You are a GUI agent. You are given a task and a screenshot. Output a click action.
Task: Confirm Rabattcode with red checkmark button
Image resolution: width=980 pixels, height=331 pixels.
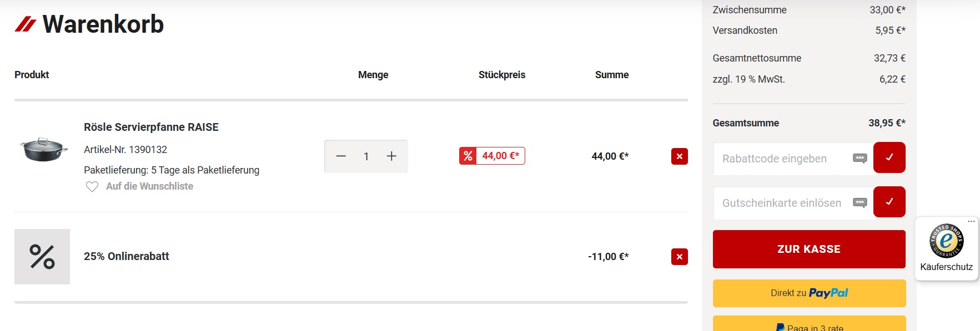(x=889, y=157)
